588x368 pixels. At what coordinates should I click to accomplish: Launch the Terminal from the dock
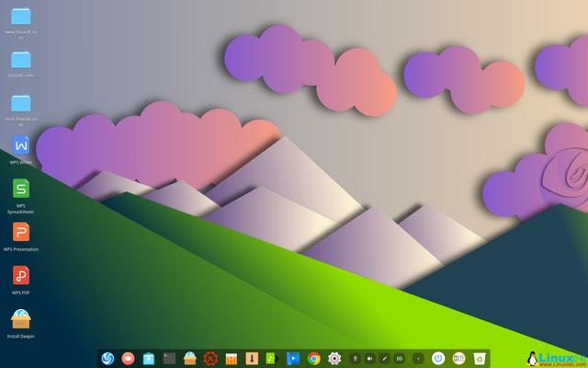point(169,359)
